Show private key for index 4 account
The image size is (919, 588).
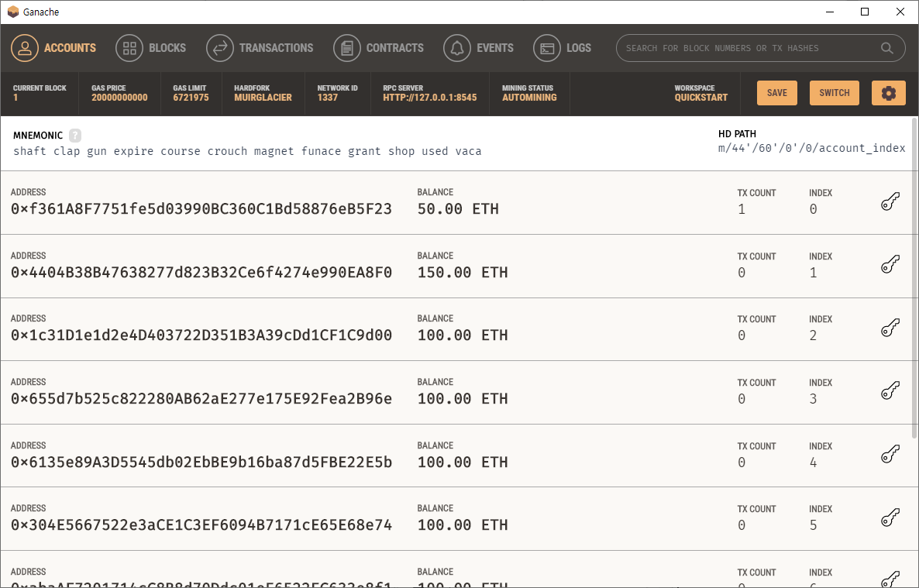[890, 454]
